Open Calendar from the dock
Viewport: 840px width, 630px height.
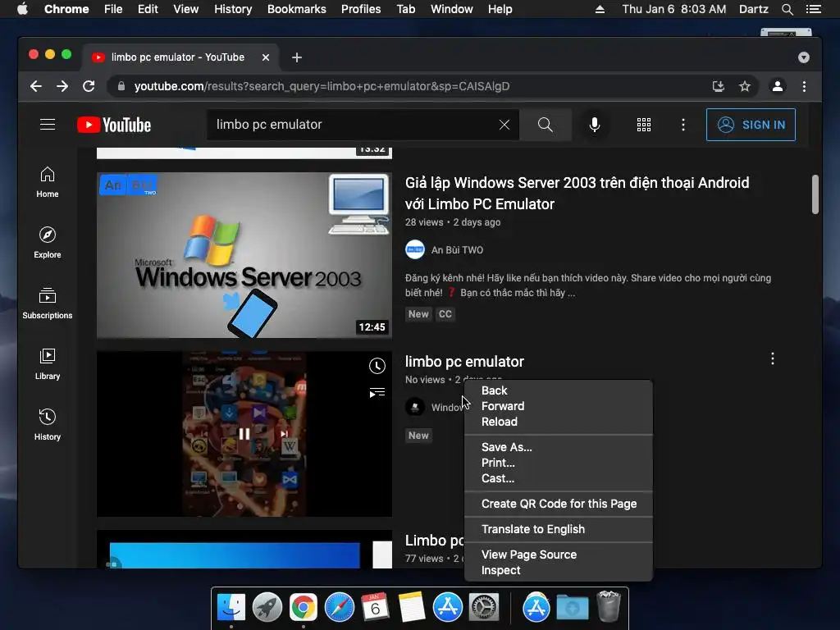(375, 608)
